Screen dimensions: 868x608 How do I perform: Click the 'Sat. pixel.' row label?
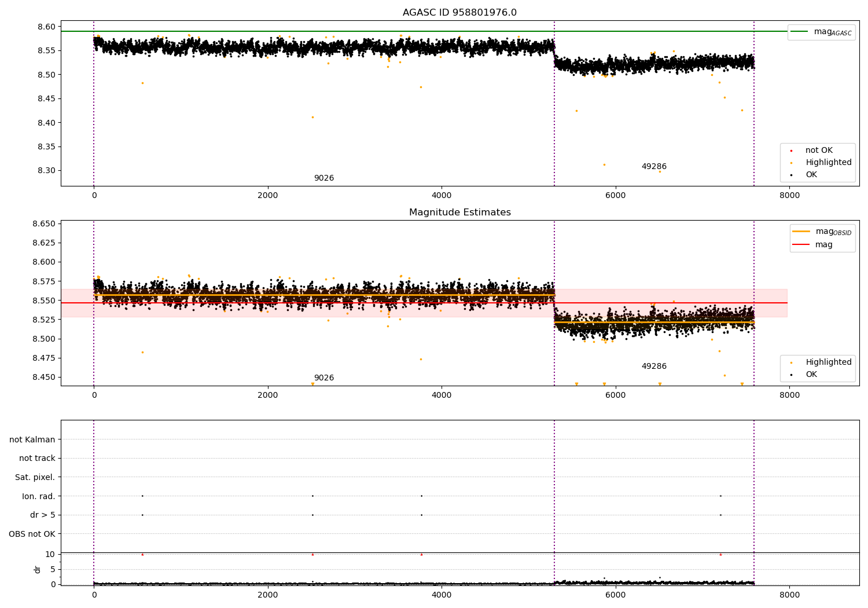[x=35, y=478]
